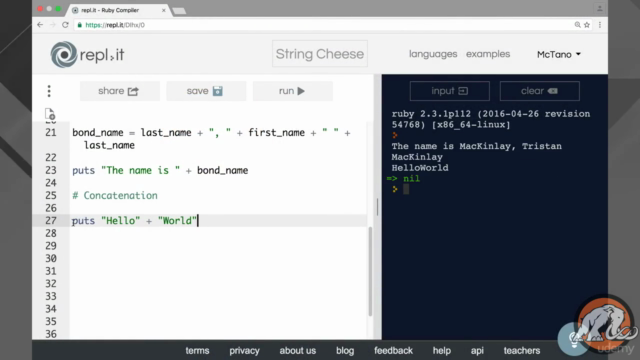Click the "Hello" string in line 27
Viewport: 640px width, 360px height.
(x=120, y=220)
